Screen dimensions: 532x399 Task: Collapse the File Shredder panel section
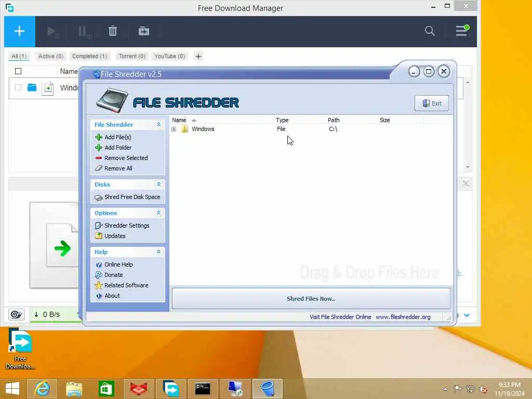pyautogui.click(x=158, y=125)
